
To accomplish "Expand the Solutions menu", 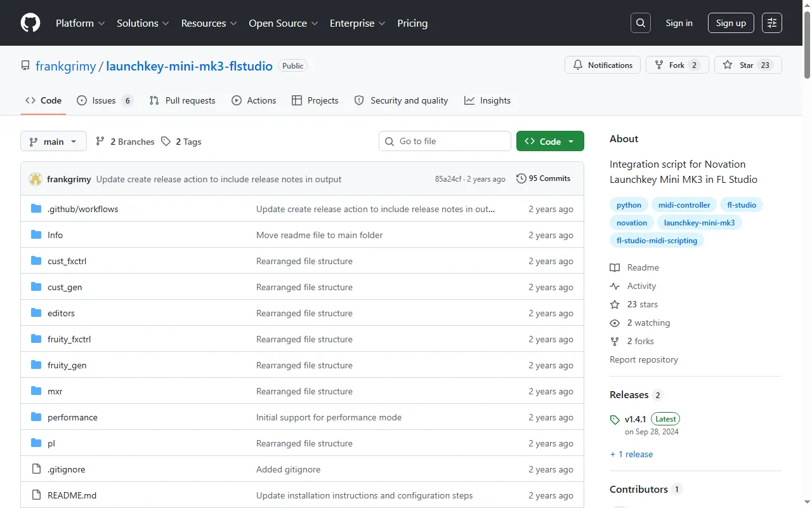I will tap(143, 23).
